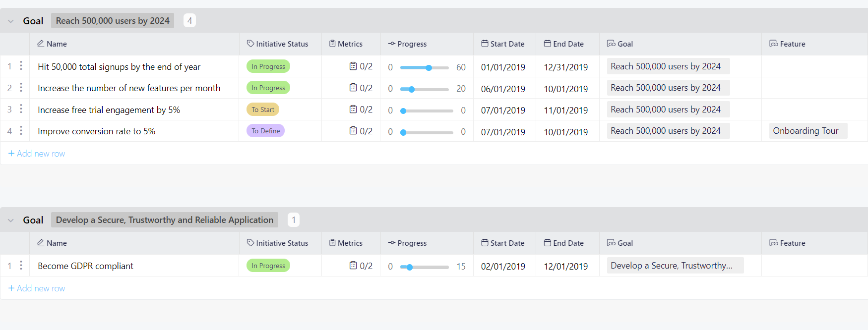Screen dimensions: 868x330
Task: Open row menu for Increase number of new features
Action: [21, 88]
